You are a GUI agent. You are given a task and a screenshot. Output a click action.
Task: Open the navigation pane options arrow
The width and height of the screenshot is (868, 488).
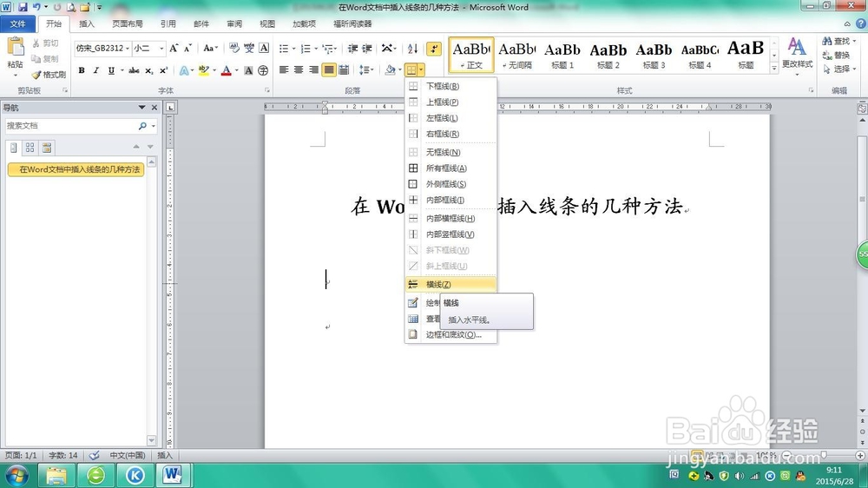click(x=141, y=108)
